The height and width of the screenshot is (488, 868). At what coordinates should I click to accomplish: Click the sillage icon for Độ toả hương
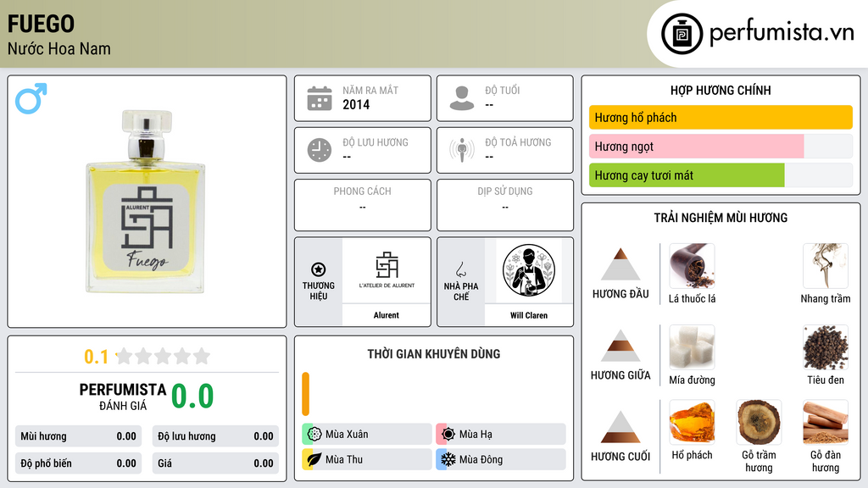pyautogui.click(x=462, y=150)
